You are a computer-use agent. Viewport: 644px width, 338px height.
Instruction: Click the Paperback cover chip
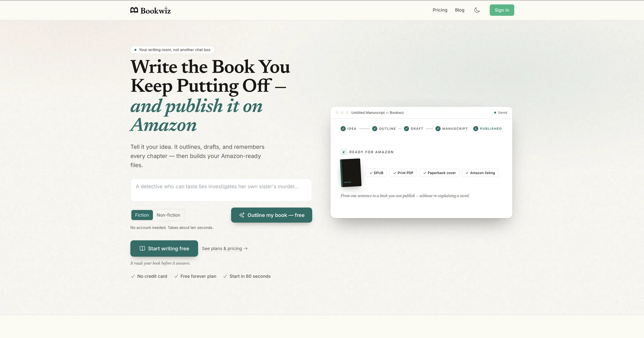[x=439, y=173]
